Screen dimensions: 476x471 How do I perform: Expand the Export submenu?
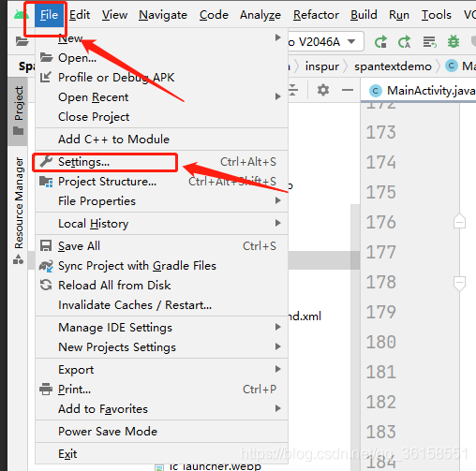(161, 370)
